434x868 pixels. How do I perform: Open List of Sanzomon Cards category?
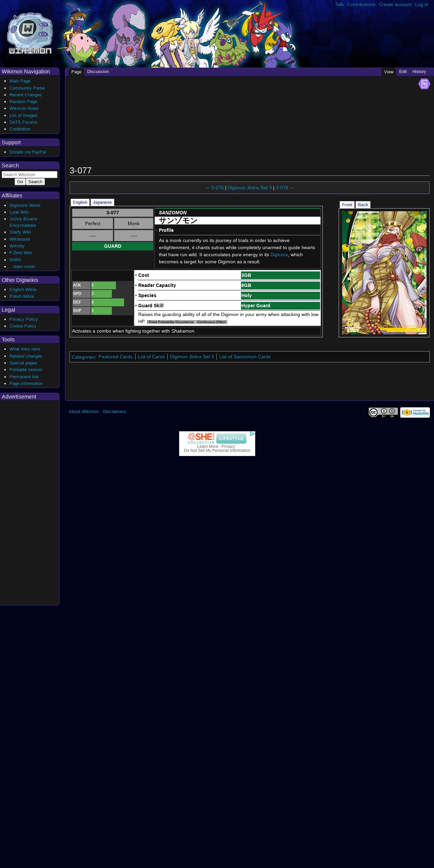[x=245, y=357]
